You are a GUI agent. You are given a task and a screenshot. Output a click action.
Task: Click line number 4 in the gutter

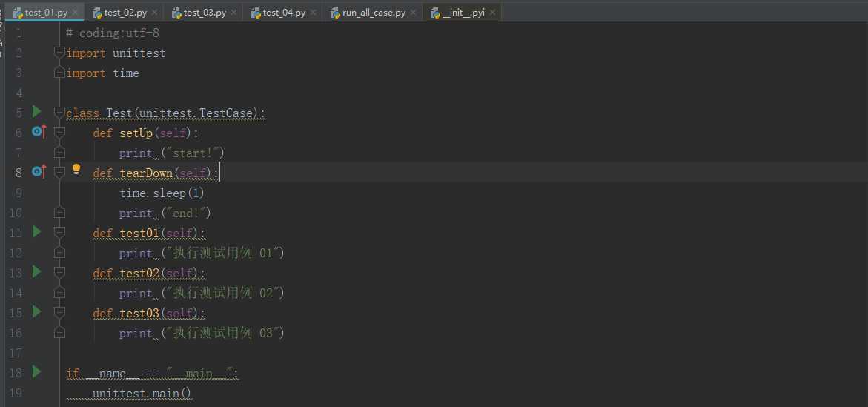(x=19, y=93)
